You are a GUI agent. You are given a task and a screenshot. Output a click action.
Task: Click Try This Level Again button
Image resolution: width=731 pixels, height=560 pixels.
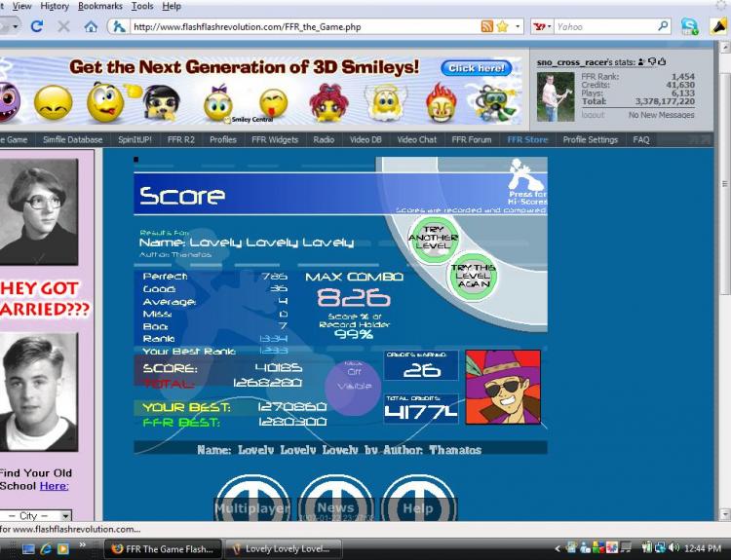(x=473, y=276)
